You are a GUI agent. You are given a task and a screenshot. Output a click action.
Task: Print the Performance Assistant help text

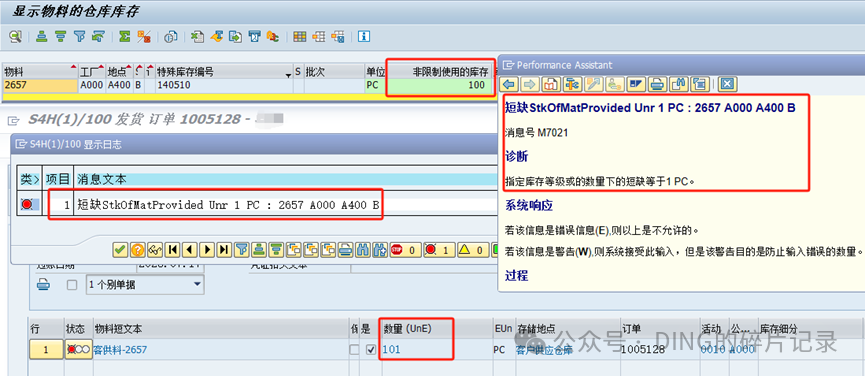pyautogui.click(x=656, y=84)
